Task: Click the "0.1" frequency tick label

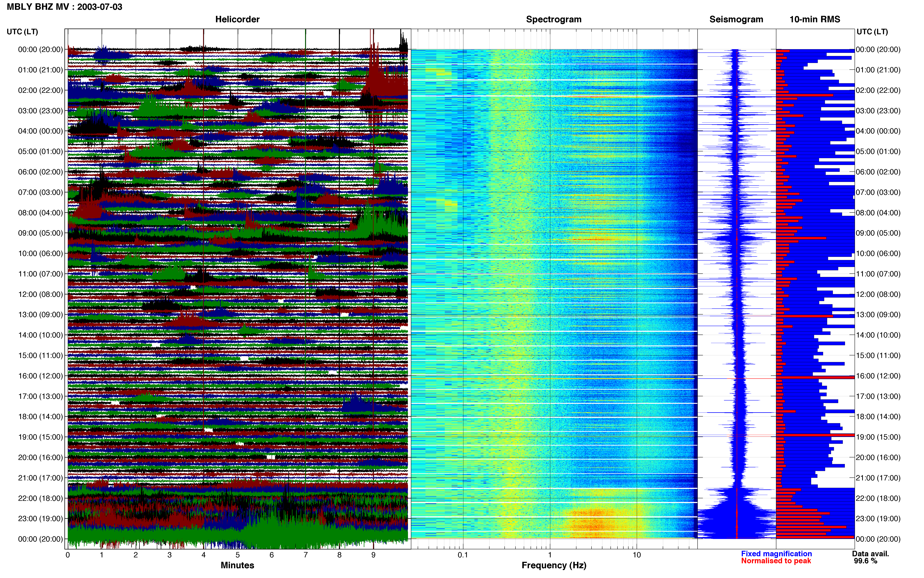Action: 463,555
